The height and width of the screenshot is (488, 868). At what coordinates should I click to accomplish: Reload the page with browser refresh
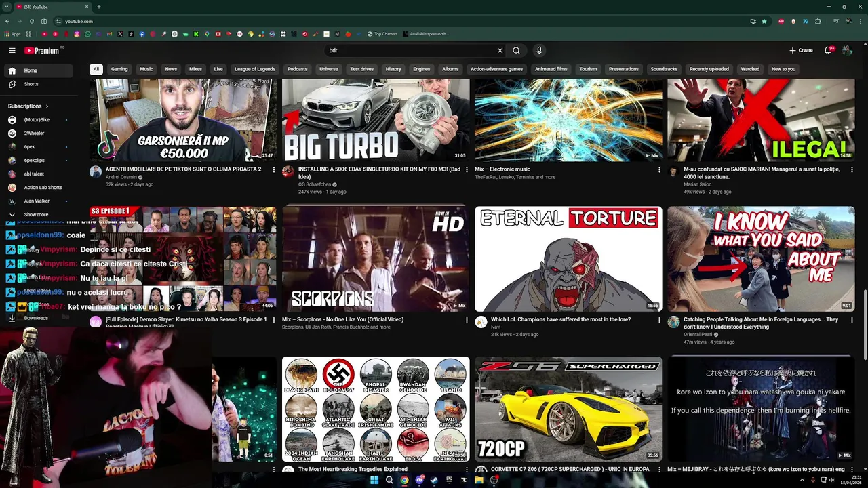(31, 21)
